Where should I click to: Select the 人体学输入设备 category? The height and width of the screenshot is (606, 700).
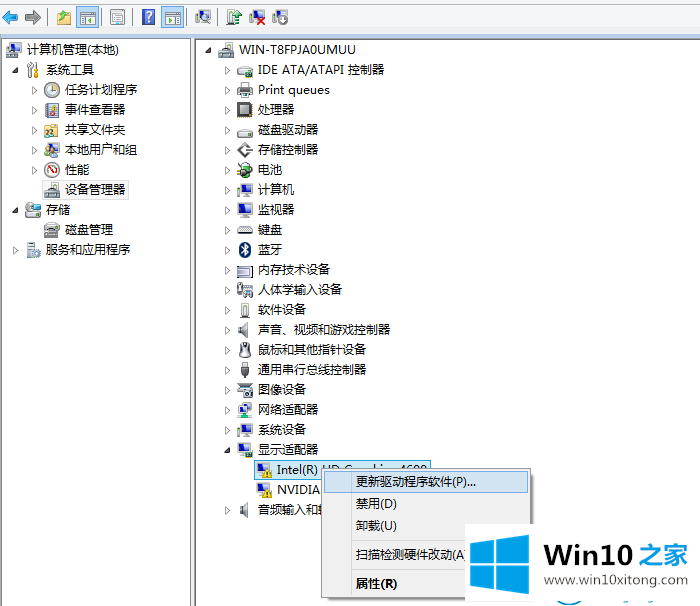(x=300, y=290)
